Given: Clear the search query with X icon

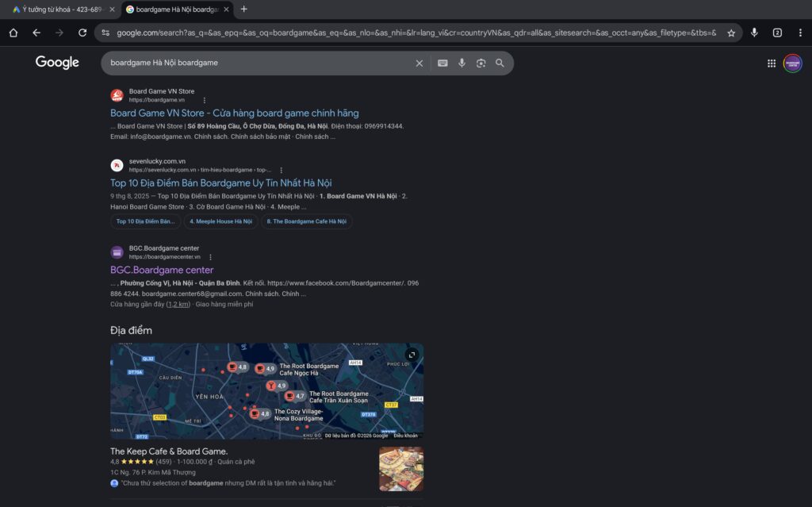Looking at the screenshot, I should click(419, 63).
